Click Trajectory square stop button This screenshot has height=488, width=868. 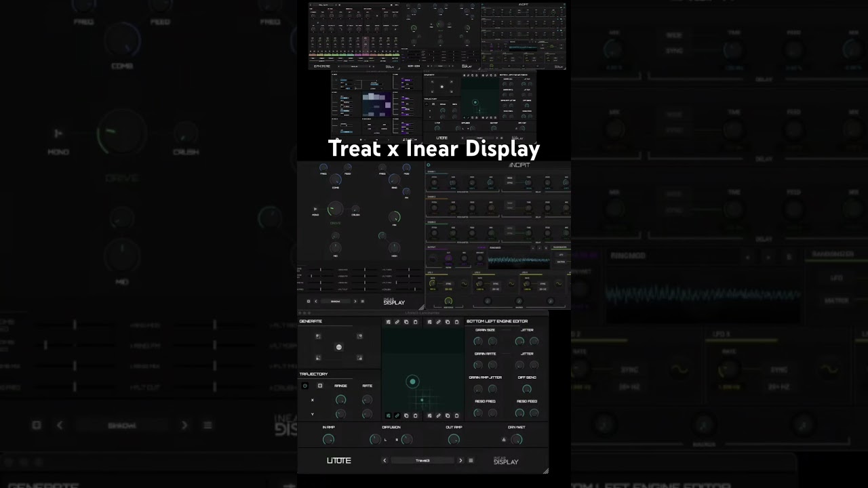[x=320, y=386]
